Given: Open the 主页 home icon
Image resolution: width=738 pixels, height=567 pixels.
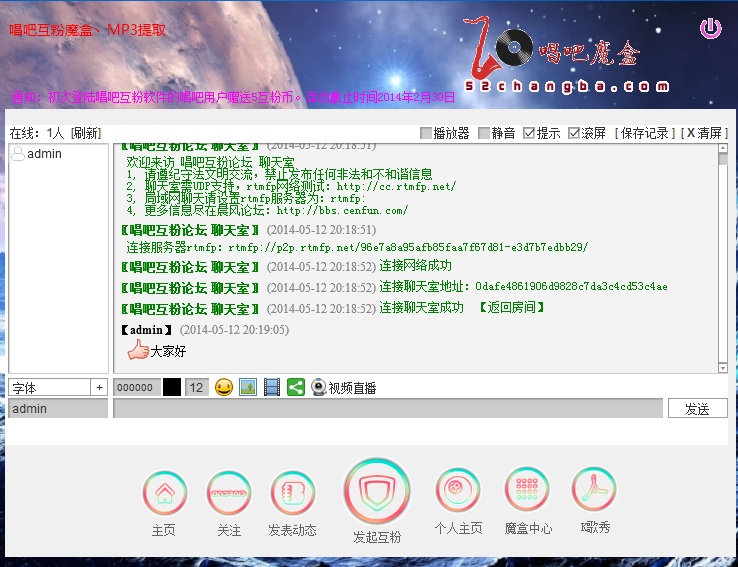Looking at the screenshot, I should point(164,493).
